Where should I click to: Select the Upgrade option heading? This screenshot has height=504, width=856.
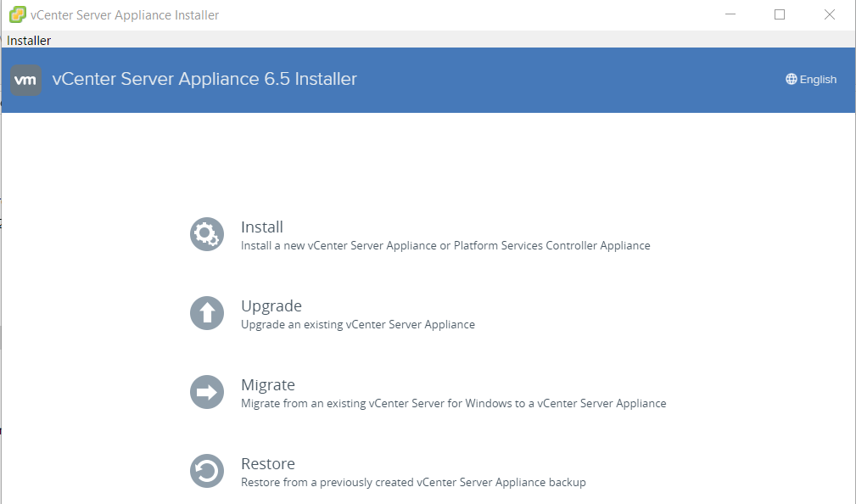[x=271, y=305]
